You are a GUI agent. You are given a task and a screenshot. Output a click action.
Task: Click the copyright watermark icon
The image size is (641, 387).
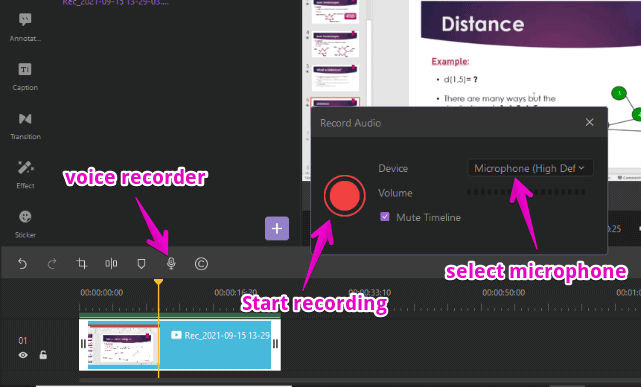[201, 264]
